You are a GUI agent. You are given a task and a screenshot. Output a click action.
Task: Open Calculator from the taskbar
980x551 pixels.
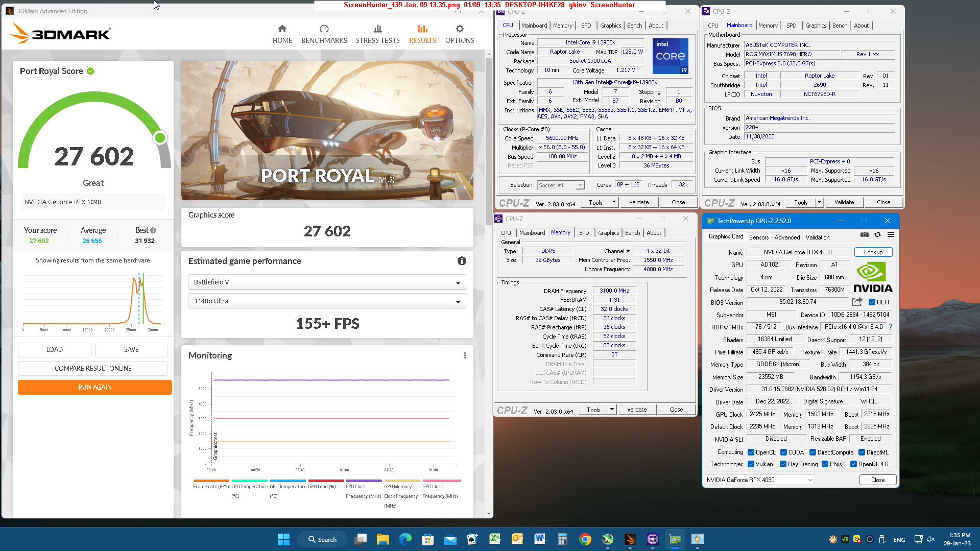[x=563, y=539]
